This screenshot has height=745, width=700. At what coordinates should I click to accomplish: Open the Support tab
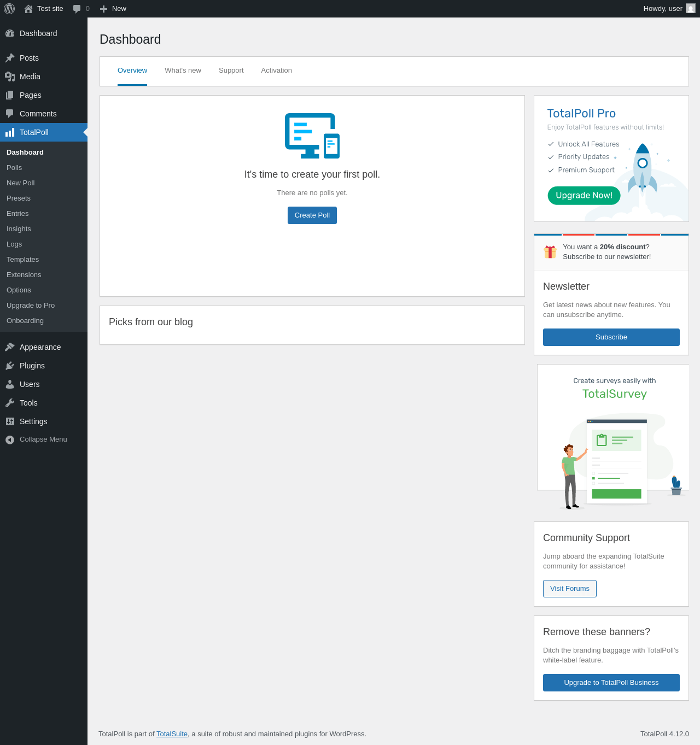(x=231, y=71)
